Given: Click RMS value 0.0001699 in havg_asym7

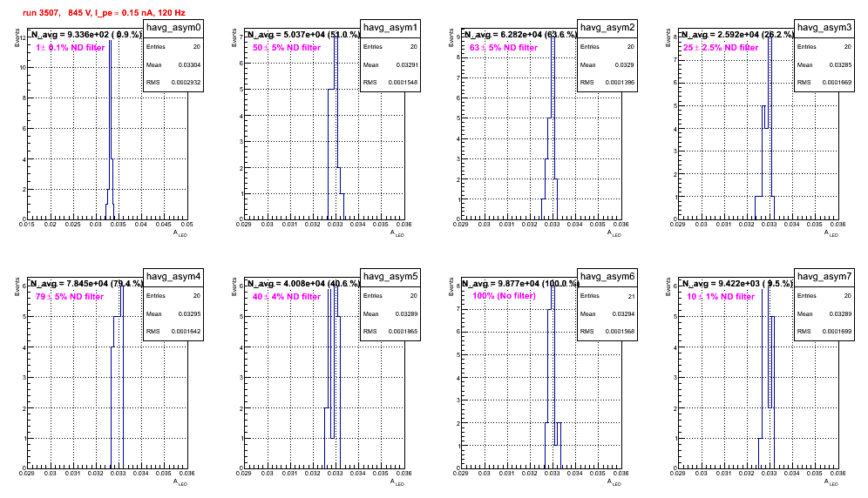Looking at the screenshot, I should click(837, 332).
